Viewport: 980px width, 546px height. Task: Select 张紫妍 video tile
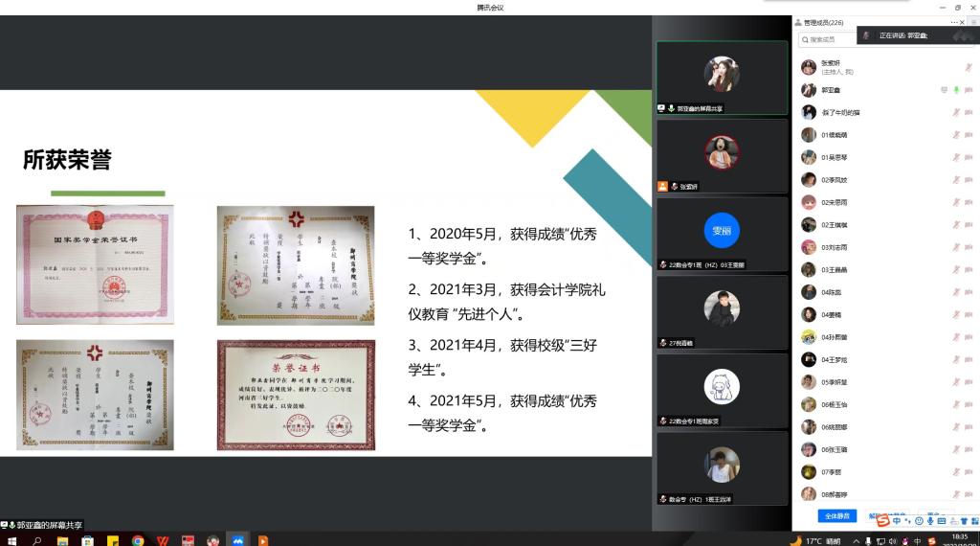[x=722, y=156]
